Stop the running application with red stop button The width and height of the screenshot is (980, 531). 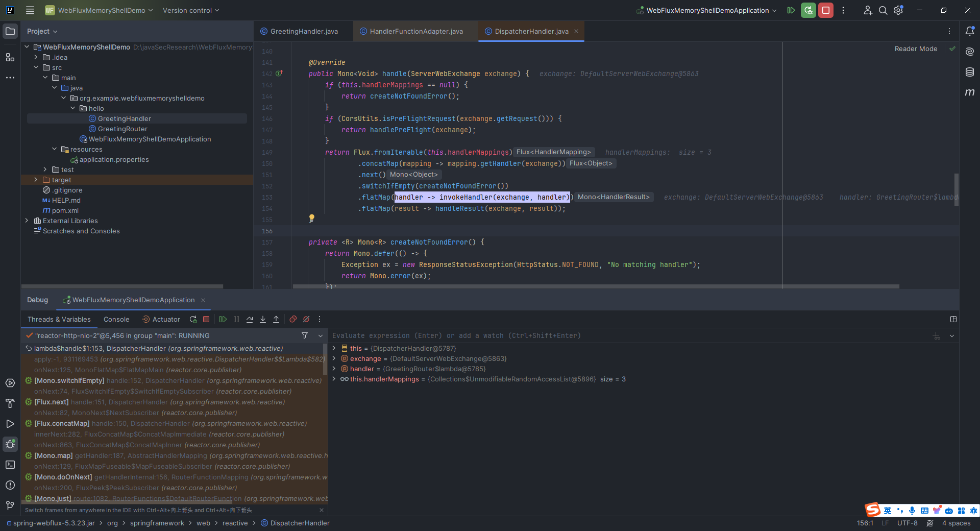tap(825, 10)
